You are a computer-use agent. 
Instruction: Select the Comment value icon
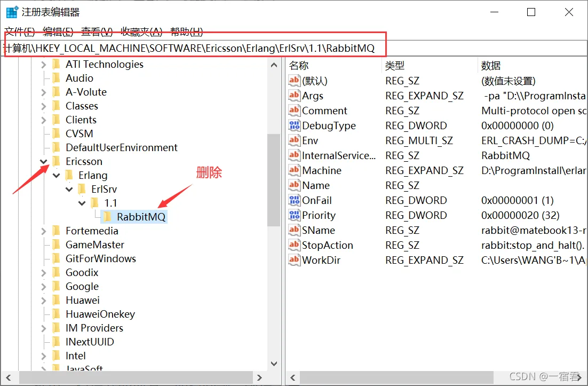(294, 111)
